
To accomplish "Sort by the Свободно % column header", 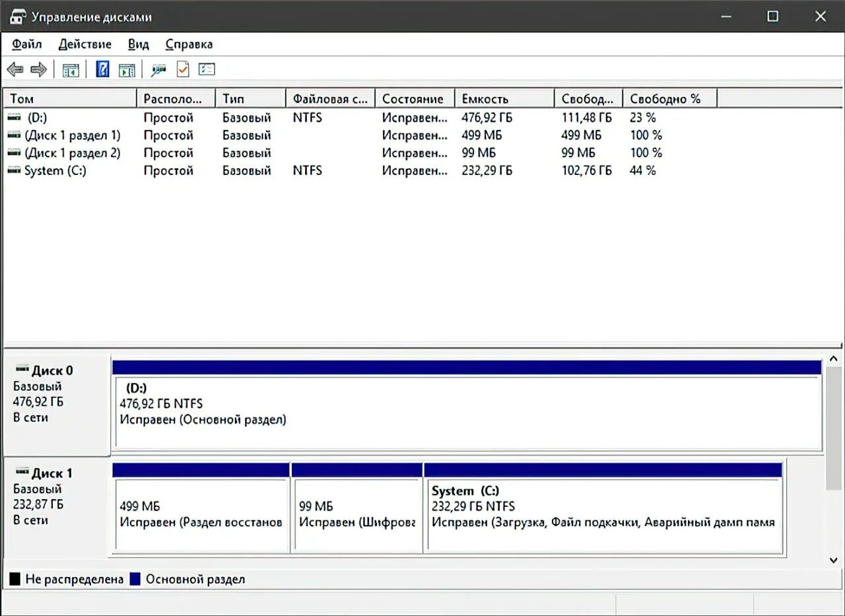I will (670, 98).
